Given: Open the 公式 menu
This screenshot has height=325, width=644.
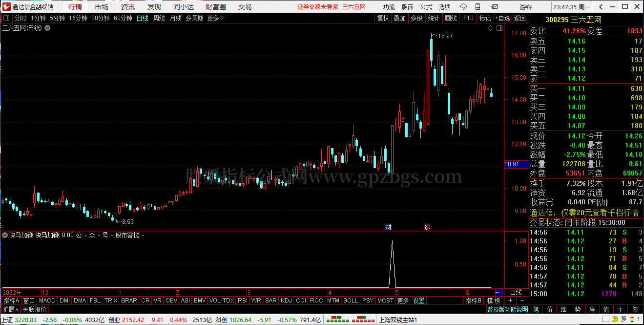Looking at the screenshot, I should pos(426,7).
